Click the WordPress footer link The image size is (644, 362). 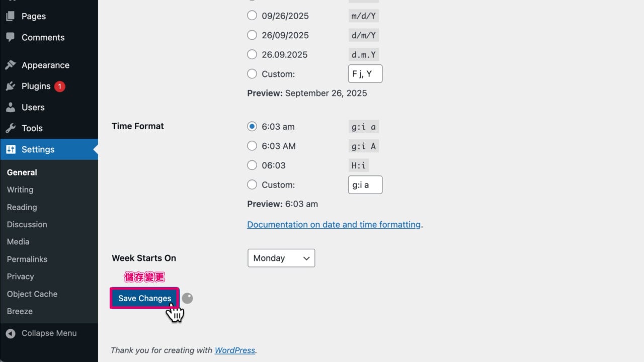coord(234,350)
